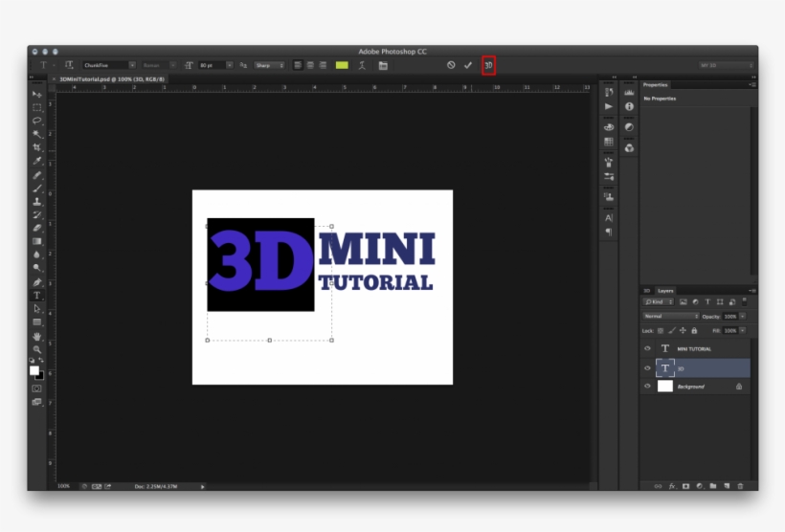Image resolution: width=785 pixels, height=532 pixels.
Task: Toggle the Character and Paragraph panels icon
Action: pos(383,66)
